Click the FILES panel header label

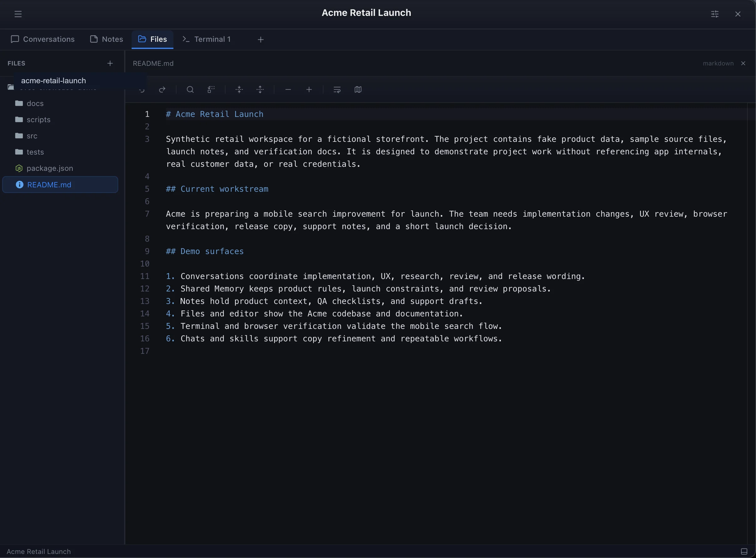click(16, 64)
